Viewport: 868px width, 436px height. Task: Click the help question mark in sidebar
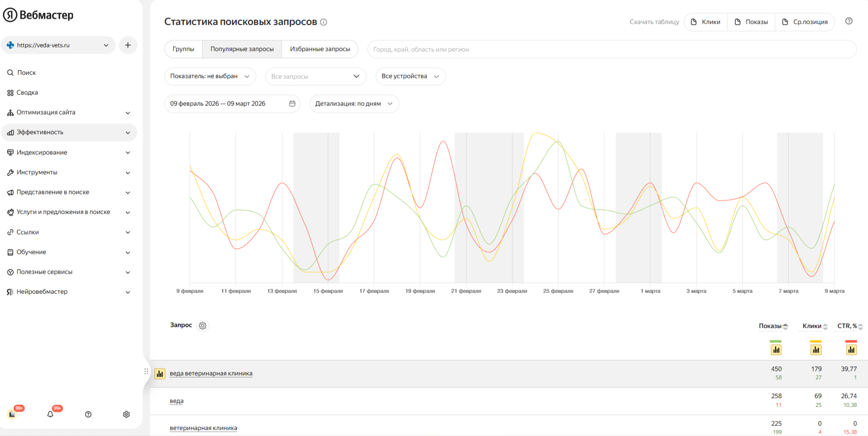pyautogui.click(x=88, y=414)
